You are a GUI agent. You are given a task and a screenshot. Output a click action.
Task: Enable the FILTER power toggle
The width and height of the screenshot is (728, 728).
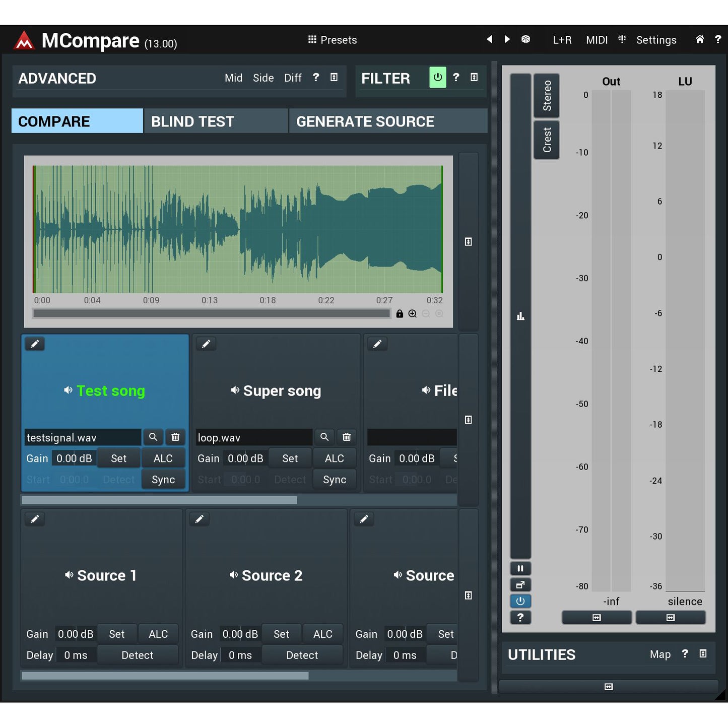click(x=437, y=77)
